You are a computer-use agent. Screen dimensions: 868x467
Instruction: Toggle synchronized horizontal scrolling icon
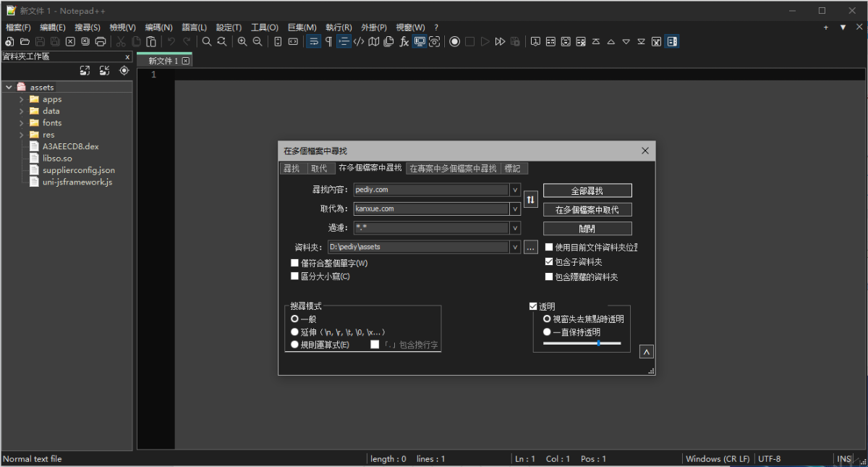[x=293, y=41]
